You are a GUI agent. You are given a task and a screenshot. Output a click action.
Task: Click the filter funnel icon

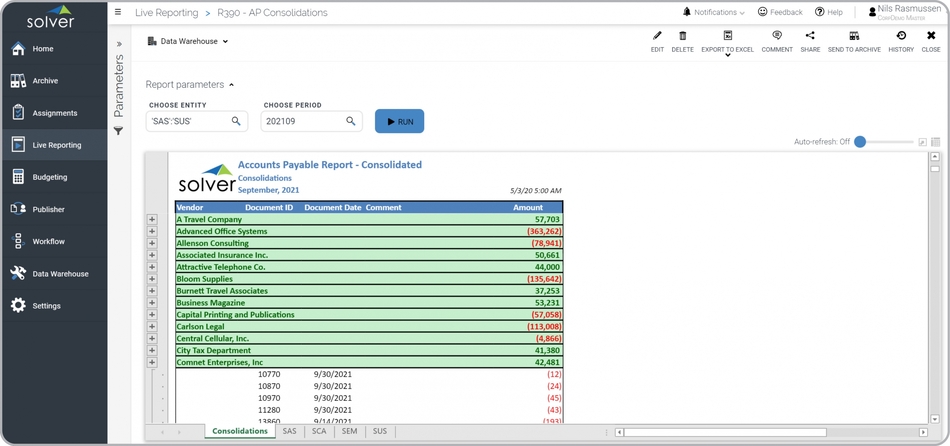click(118, 131)
